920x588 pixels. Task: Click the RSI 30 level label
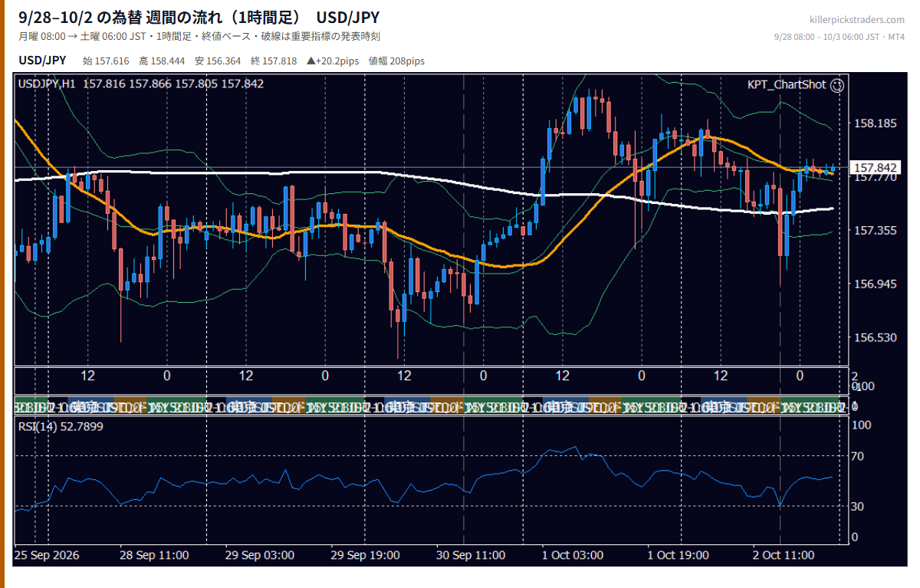tap(859, 506)
